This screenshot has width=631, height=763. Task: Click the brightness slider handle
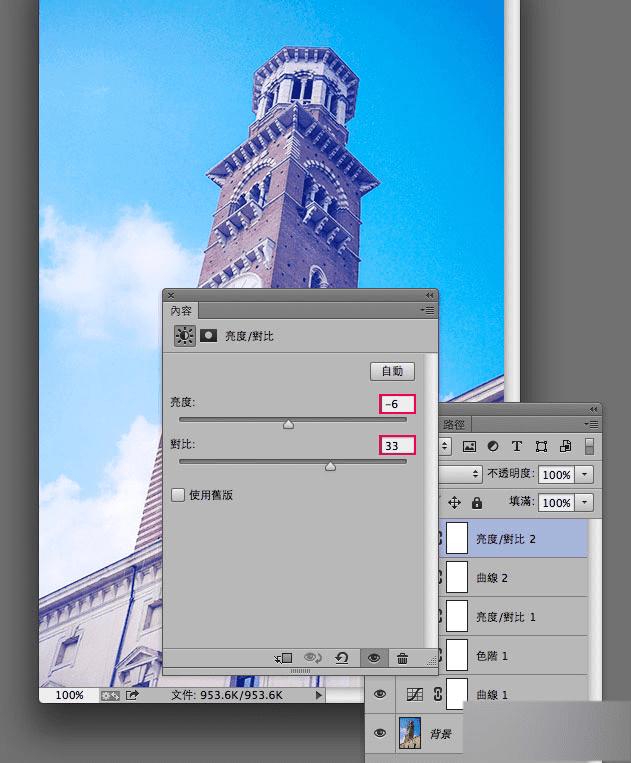[288, 424]
